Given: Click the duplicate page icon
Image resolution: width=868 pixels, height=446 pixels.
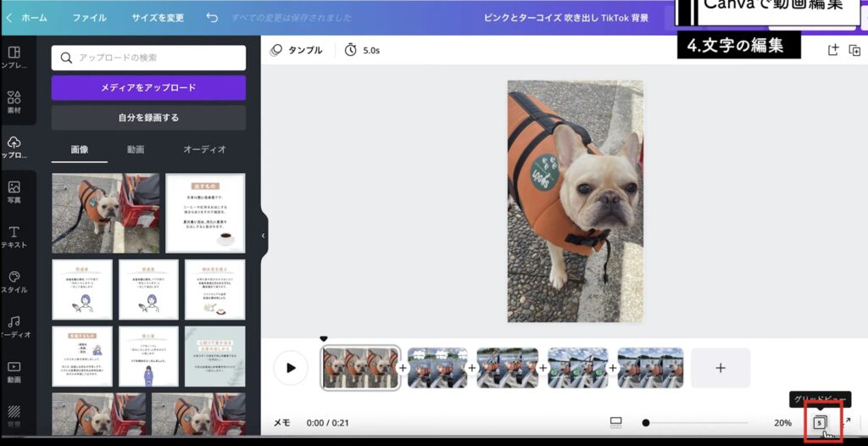Looking at the screenshot, I should point(854,50).
